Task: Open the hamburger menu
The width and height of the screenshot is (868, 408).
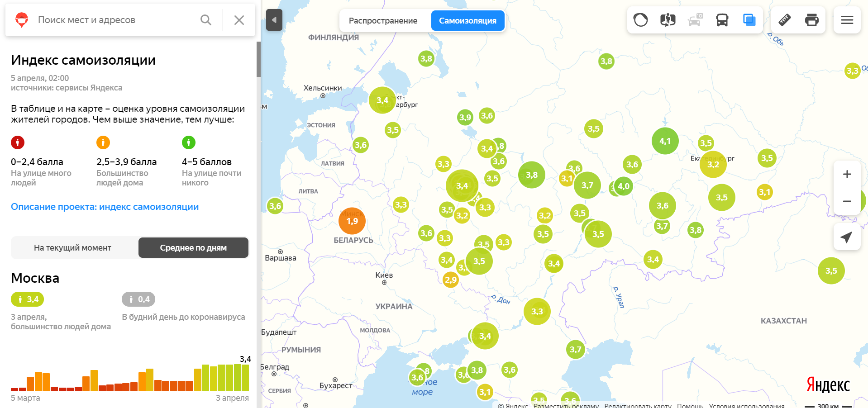Action: [x=847, y=20]
